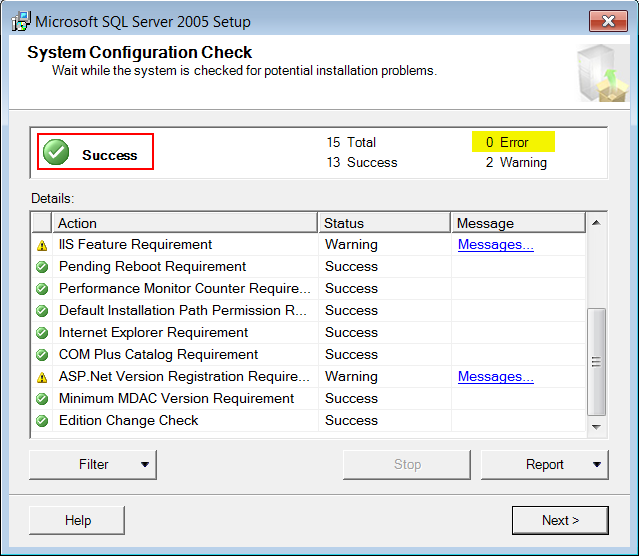Click the green check beside Pending Reboot Requirement
Viewport: 639px width, 556px height.
[42, 267]
